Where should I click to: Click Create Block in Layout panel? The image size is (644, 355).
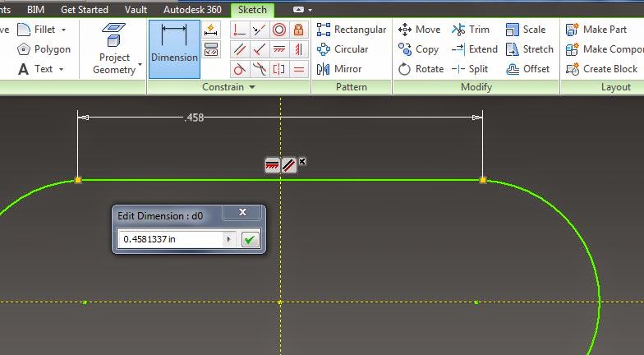(x=601, y=69)
